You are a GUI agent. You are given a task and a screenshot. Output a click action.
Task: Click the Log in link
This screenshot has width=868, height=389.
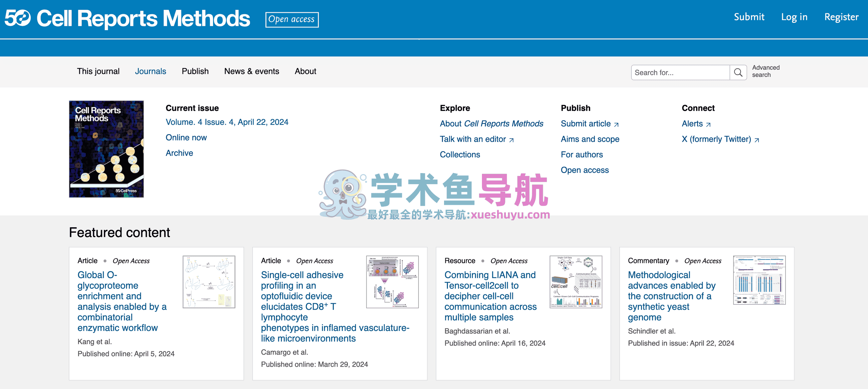794,17
